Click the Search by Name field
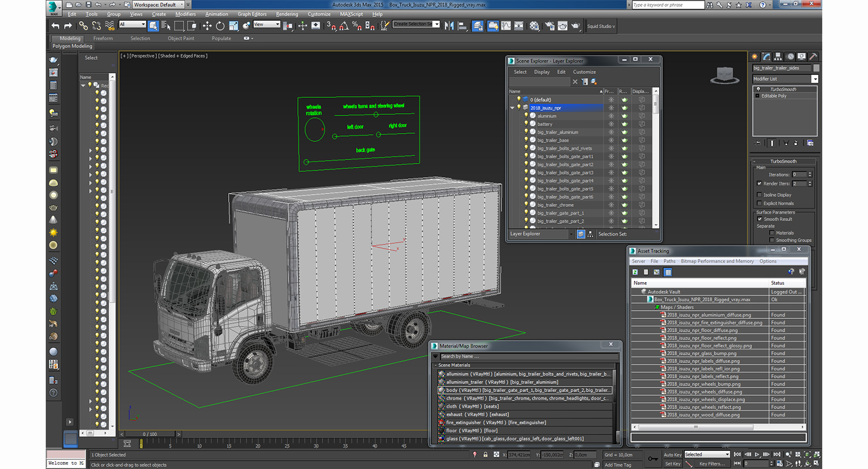Image resolution: width=868 pixels, height=469 pixels. [529, 356]
